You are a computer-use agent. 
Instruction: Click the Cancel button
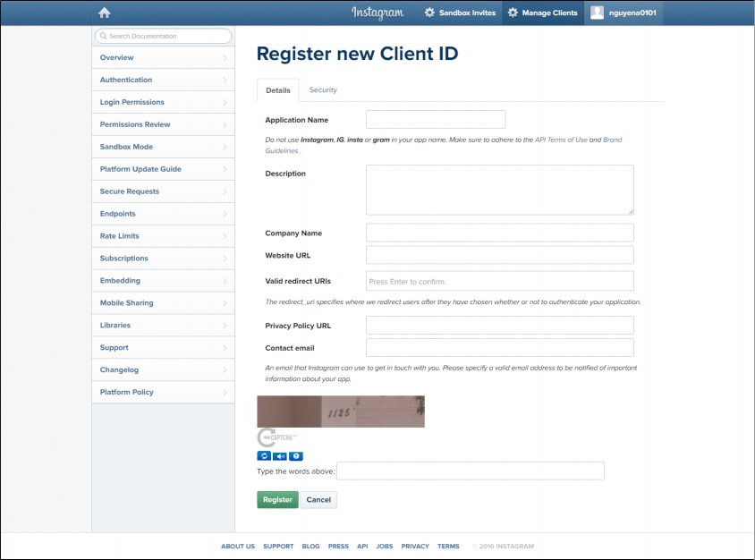pos(318,500)
